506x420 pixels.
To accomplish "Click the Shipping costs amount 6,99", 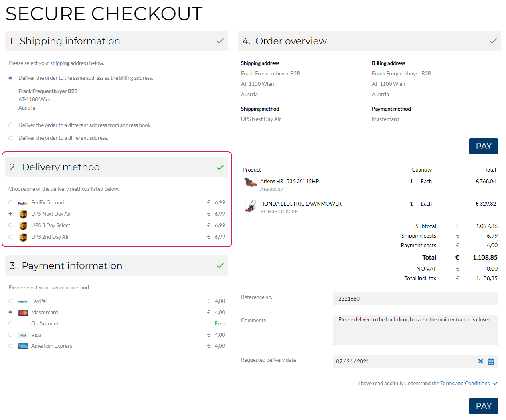I will coord(492,236).
